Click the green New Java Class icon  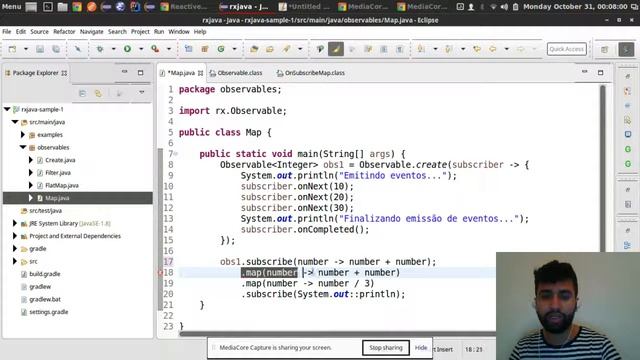tap(221, 49)
